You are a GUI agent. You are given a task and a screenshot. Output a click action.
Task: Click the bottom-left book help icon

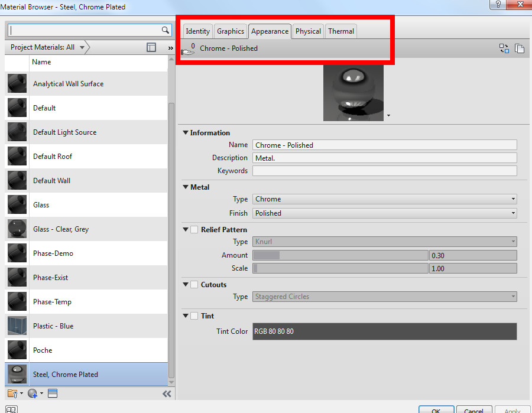[x=12, y=409]
